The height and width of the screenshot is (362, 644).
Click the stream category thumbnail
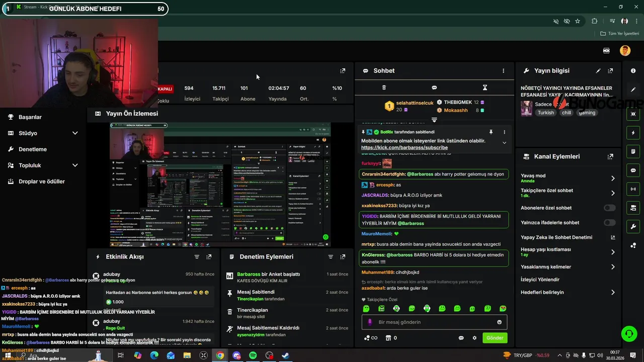click(526, 108)
